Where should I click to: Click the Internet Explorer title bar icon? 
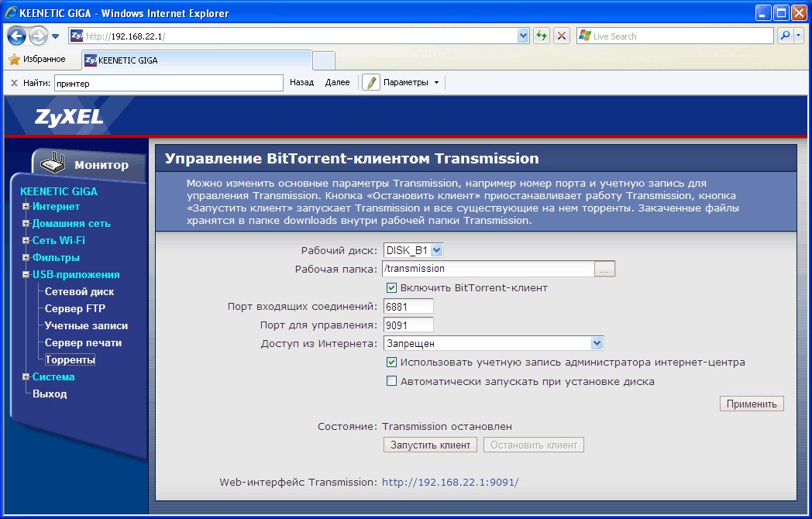click(x=10, y=13)
